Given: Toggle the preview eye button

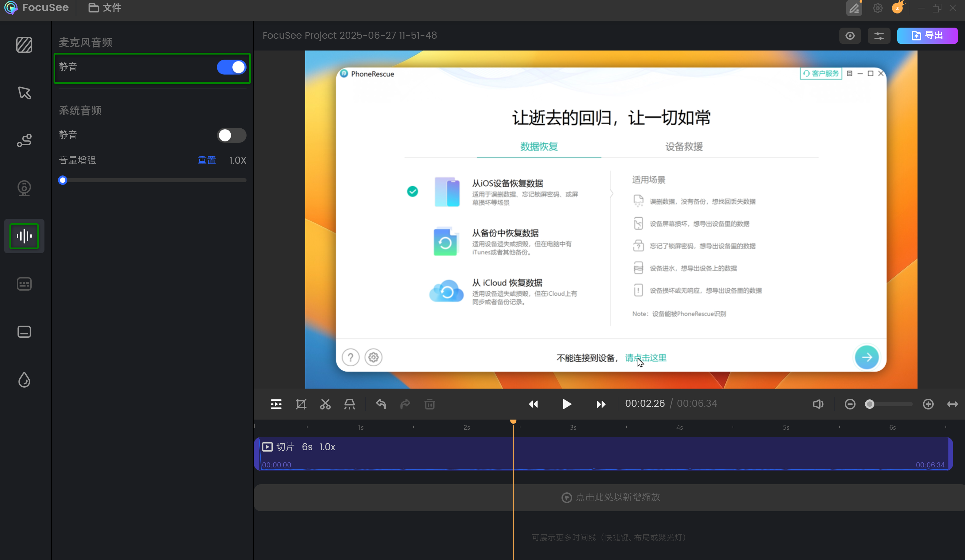Looking at the screenshot, I should [850, 36].
